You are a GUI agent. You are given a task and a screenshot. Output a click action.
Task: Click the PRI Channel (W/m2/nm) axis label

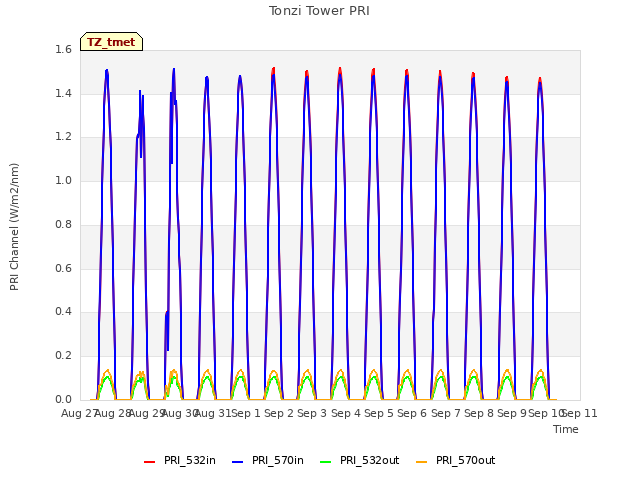coord(14,227)
